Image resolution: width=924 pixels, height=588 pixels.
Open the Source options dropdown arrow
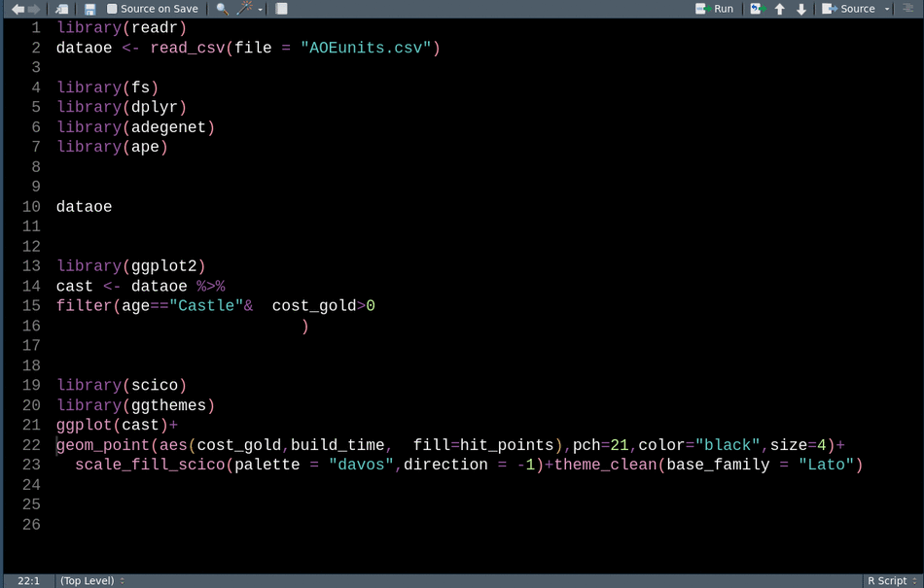(x=886, y=10)
